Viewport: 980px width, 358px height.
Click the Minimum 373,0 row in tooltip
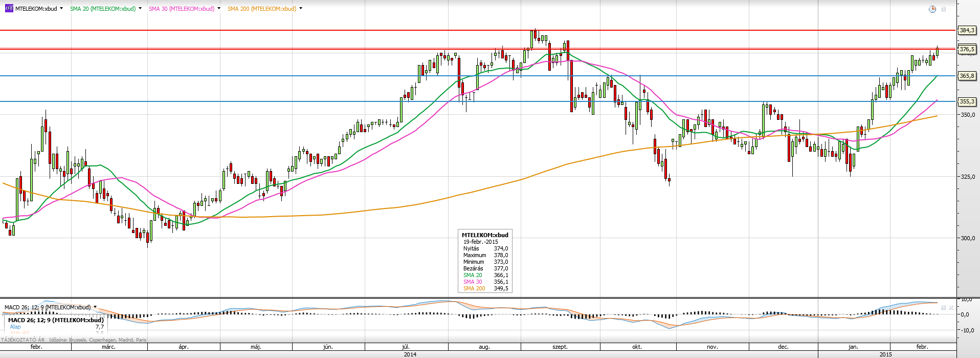(485, 262)
